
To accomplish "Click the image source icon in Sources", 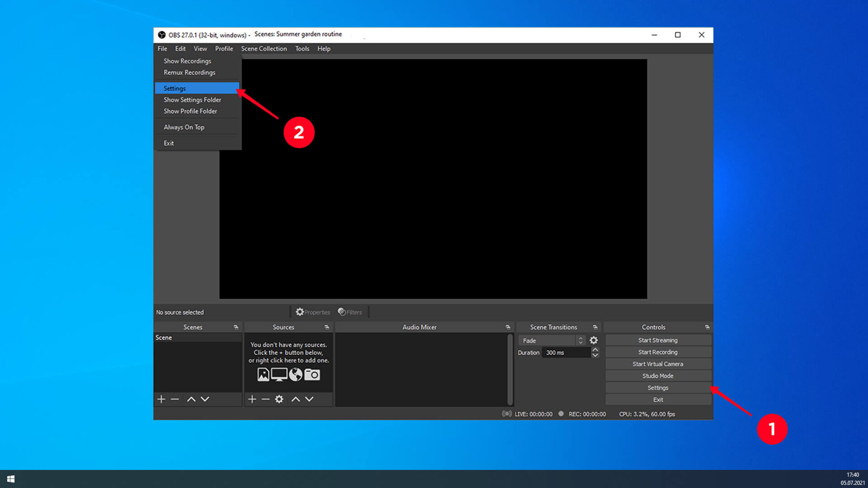I will [x=263, y=375].
